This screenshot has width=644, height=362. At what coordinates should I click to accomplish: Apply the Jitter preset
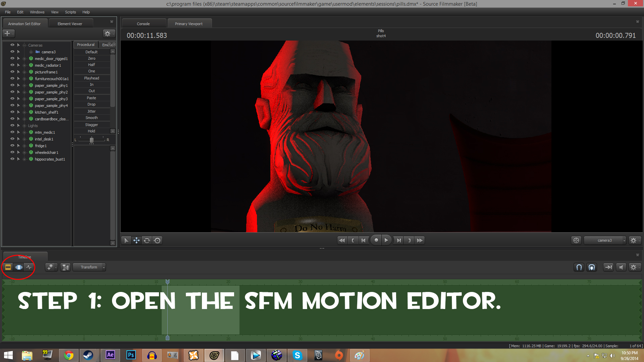pos(92,111)
